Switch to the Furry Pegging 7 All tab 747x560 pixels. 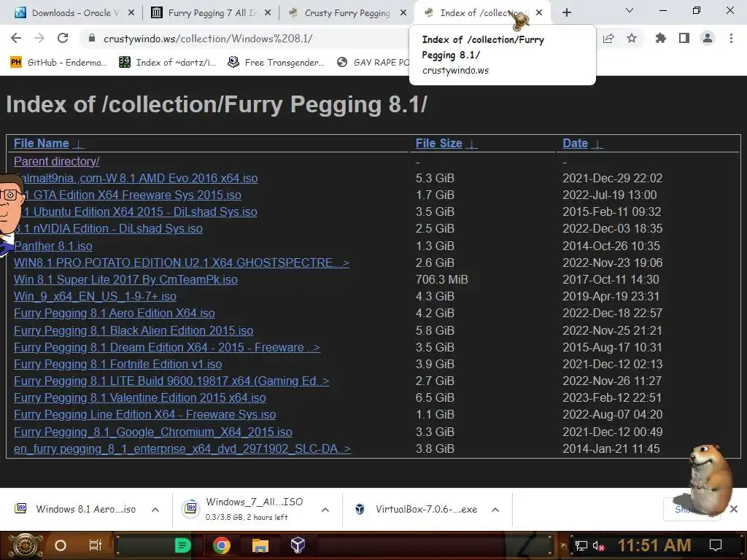click(x=209, y=13)
